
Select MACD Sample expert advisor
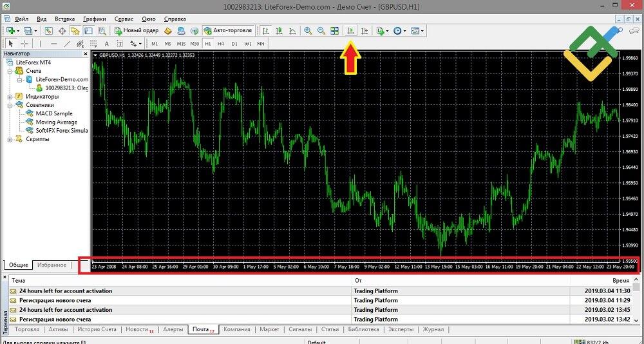coord(54,114)
